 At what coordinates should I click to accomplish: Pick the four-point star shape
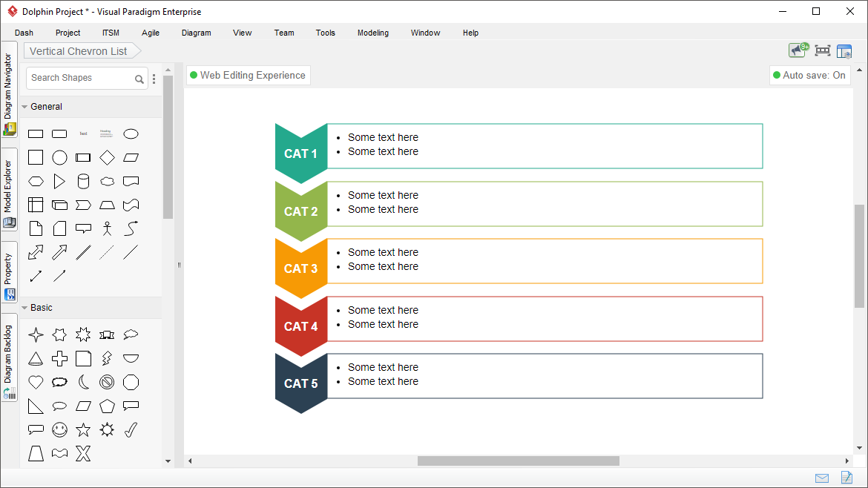tap(36, 334)
